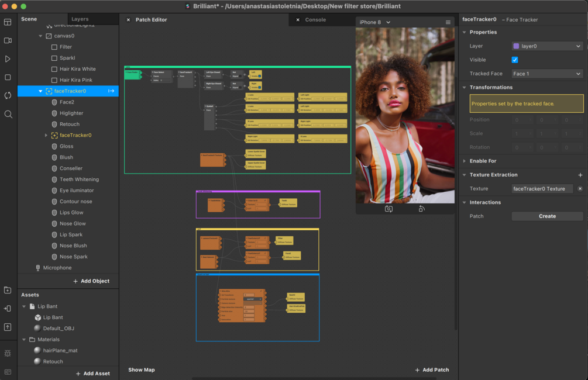Toggle the Visible checkbox
This screenshot has width=588, height=380.
pyautogui.click(x=515, y=60)
